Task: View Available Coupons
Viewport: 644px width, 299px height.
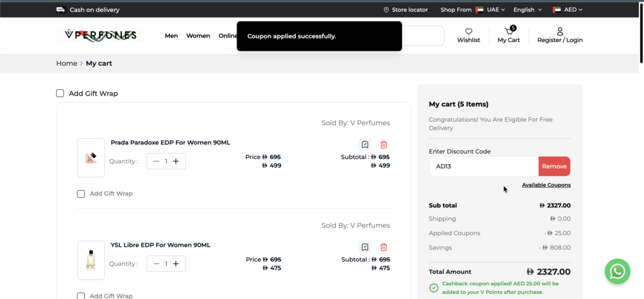Action: tap(547, 185)
